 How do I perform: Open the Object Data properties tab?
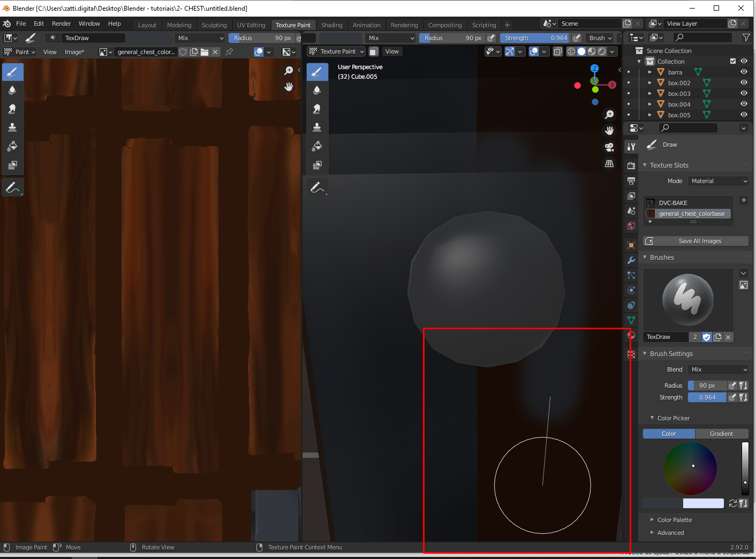coord(631,320)
